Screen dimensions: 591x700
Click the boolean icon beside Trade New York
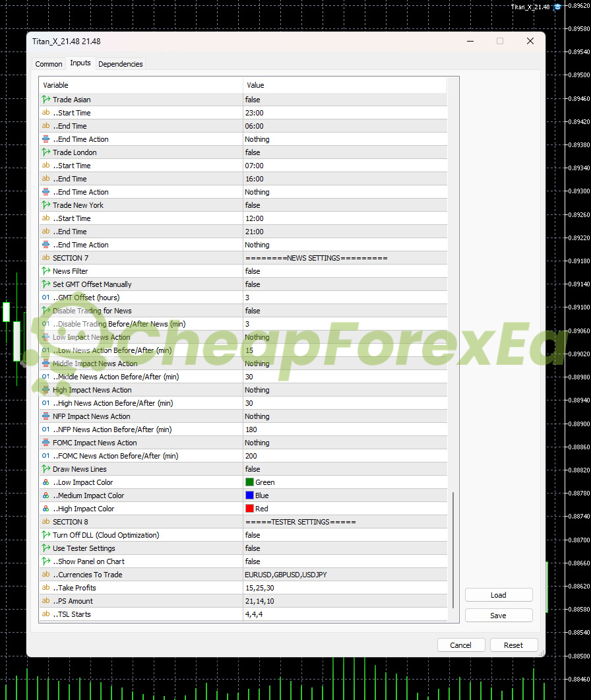(x=46, y=205)
